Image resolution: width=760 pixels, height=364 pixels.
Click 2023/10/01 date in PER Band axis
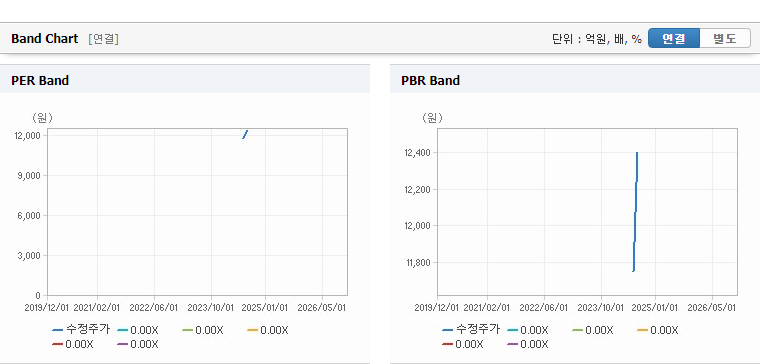tap(211, 308)
